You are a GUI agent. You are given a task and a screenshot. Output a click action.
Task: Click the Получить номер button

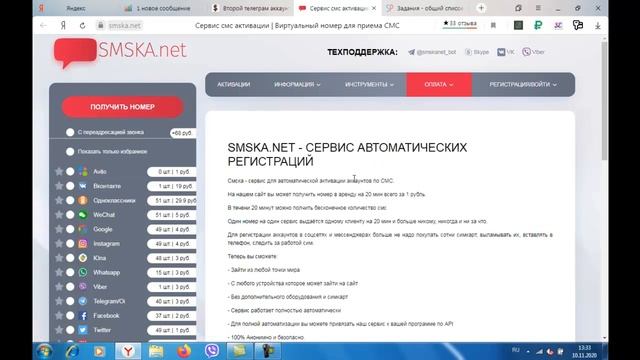coord(122,107)
